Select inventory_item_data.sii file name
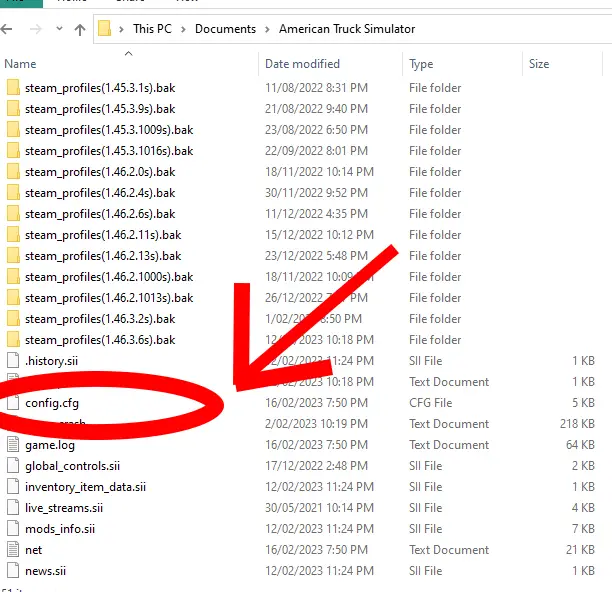This screenshot has width=612, height=592. (x=85, y=487)
